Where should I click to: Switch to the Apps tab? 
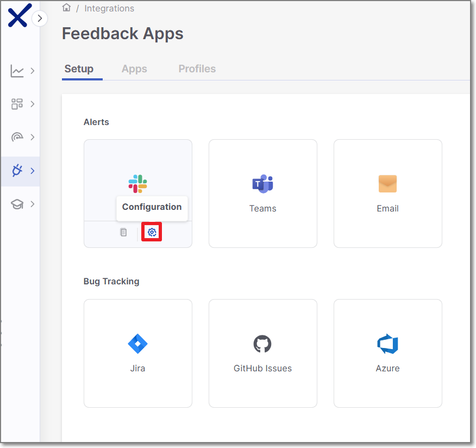click(x=134, y=69)
